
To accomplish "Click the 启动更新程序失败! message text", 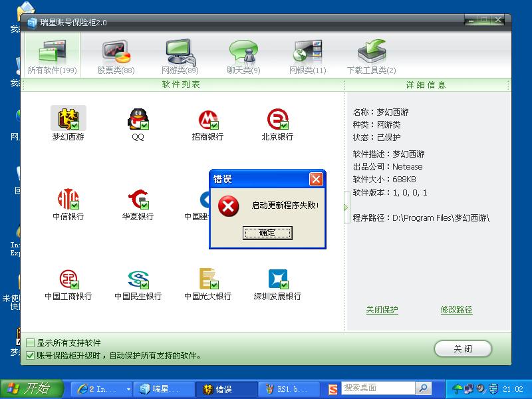I will click(285, 205).
